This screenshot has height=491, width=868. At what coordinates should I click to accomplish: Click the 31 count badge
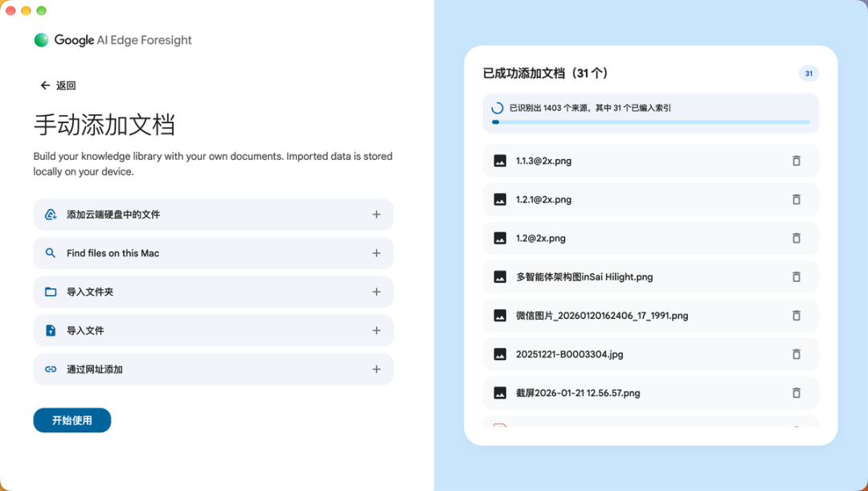pos(809,74)
